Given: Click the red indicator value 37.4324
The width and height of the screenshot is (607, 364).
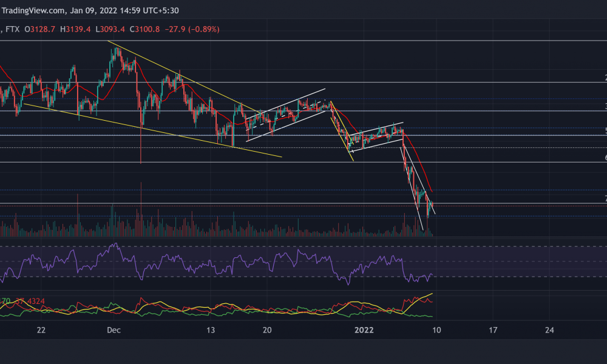Looking at the screenshot, I should pos(30,301).
